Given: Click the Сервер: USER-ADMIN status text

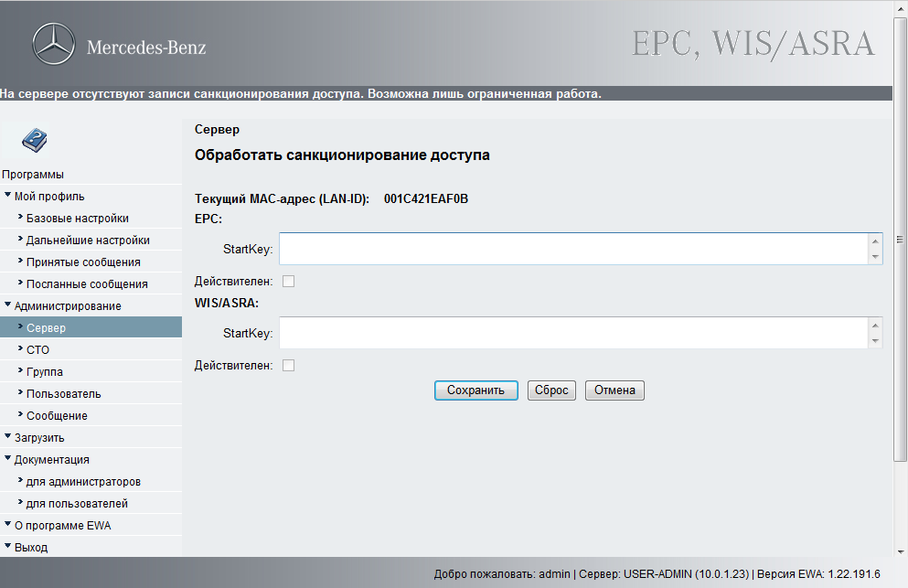Looking at the screenshot, I should (x=664, y=574).
